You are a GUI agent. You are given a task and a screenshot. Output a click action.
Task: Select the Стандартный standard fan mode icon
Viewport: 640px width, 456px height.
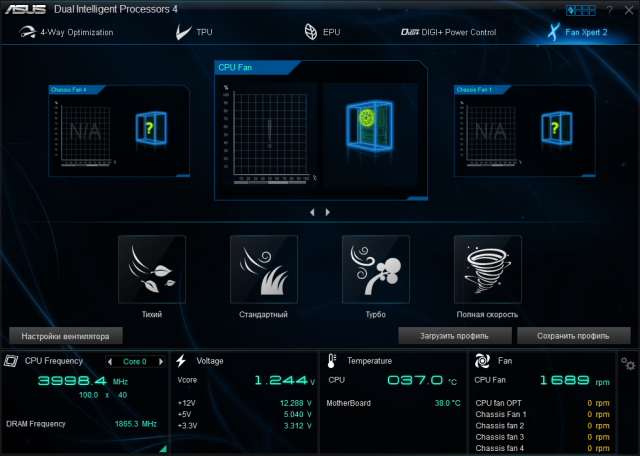[264, 269]
